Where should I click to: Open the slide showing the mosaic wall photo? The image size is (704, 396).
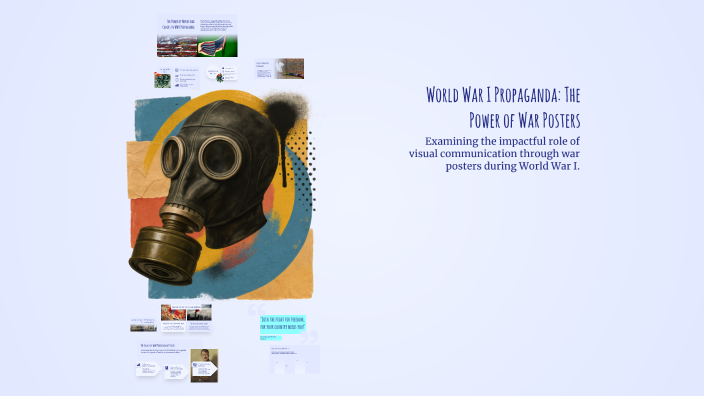pos(279,69)
